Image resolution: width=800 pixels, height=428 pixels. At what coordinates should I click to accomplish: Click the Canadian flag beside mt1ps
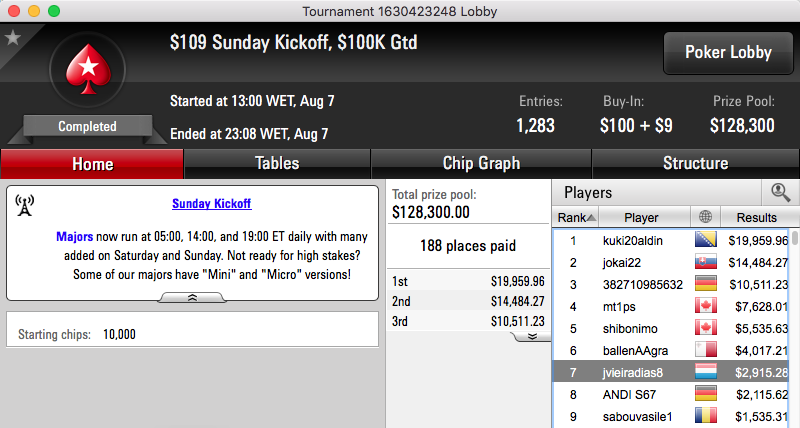[x=706, y=306]
